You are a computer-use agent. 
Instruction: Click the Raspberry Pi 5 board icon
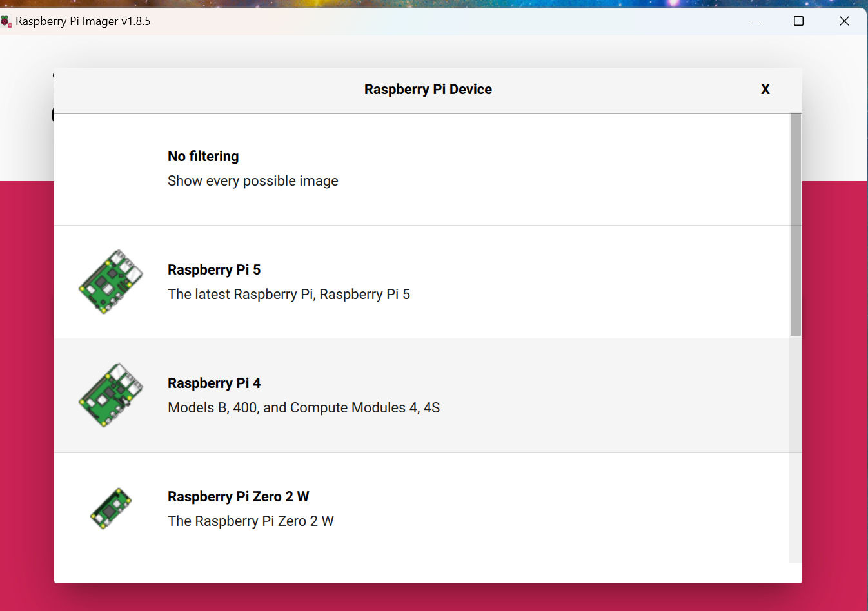click(110, 282)
